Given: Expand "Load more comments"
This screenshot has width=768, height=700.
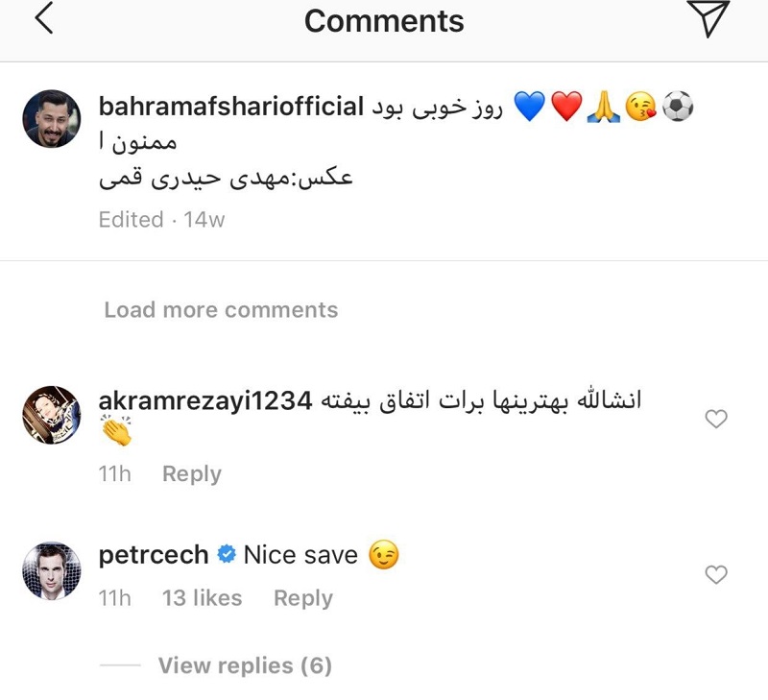Looking at the screenshot, I should pyautogui.click(x=221, y=310).
